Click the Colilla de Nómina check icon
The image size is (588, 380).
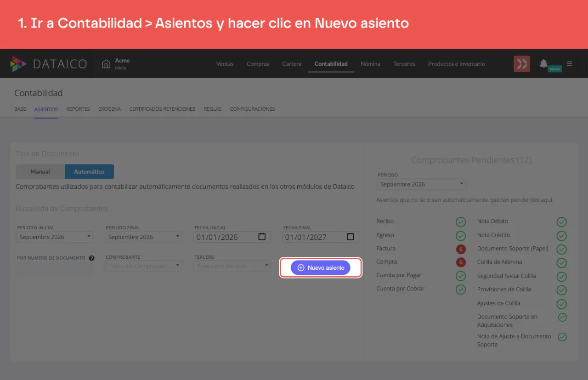click(x=561, y=263)
